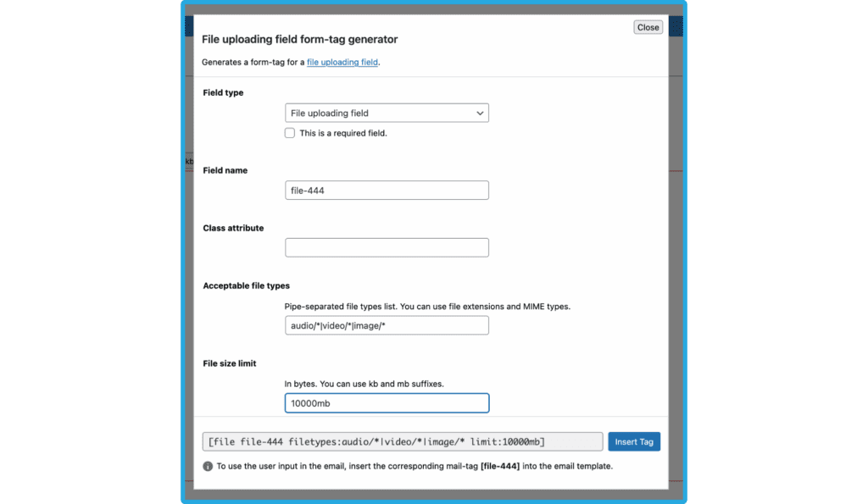The width and height of the screenshot is (868, 504).
Task: Click the empty Class attribute input
Action: [387, 247]
